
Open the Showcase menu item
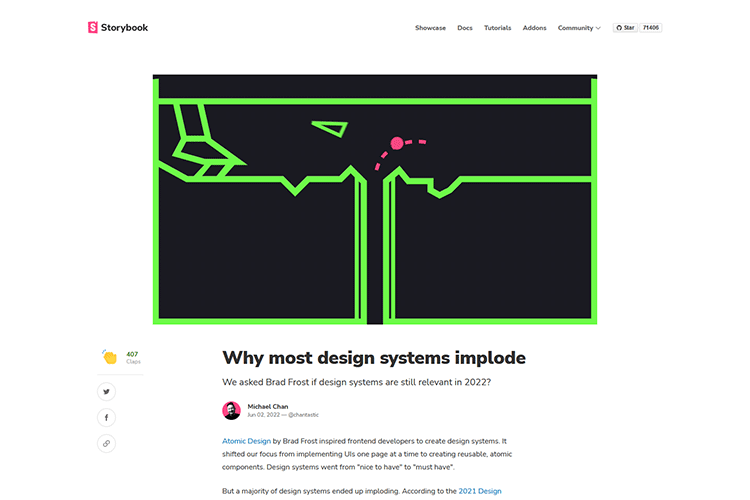[x=430, y=28]
